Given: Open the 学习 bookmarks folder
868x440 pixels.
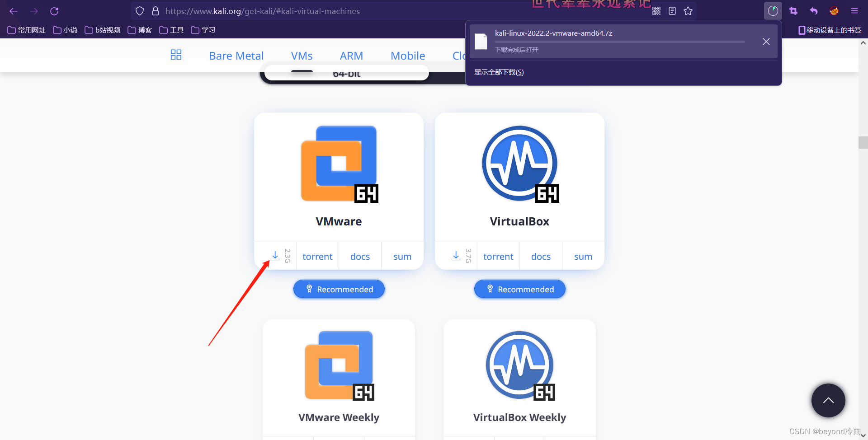Looking at the screenshot, I should (203, 30).
